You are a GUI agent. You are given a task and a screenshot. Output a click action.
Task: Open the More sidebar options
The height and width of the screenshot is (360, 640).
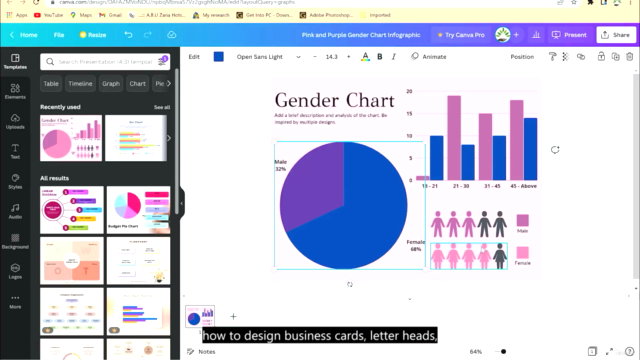(15, 302)
